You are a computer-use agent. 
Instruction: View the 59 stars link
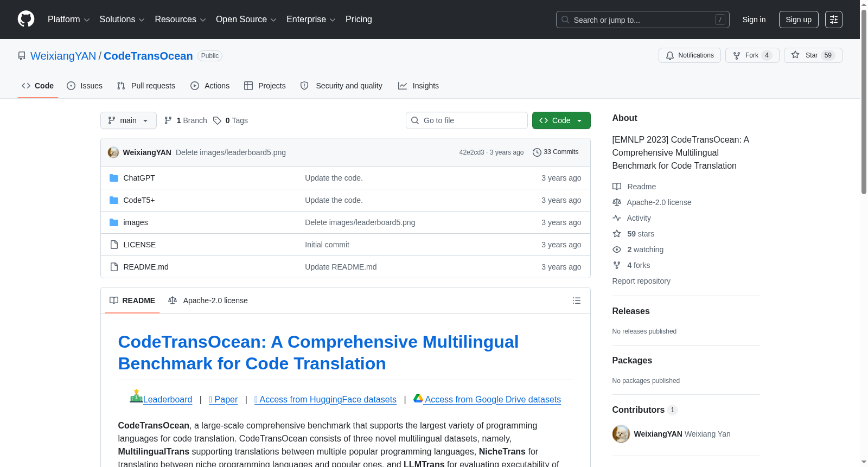(x=634, y=234)
